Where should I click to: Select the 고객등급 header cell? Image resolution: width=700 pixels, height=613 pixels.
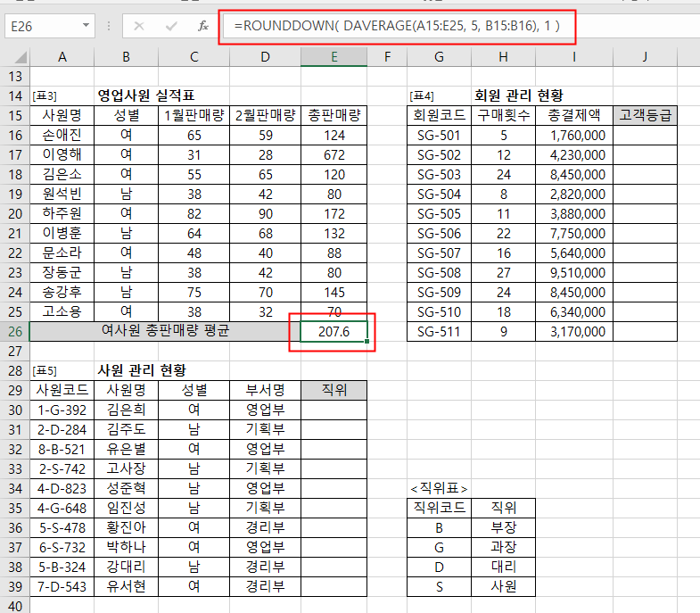(645, 115)
